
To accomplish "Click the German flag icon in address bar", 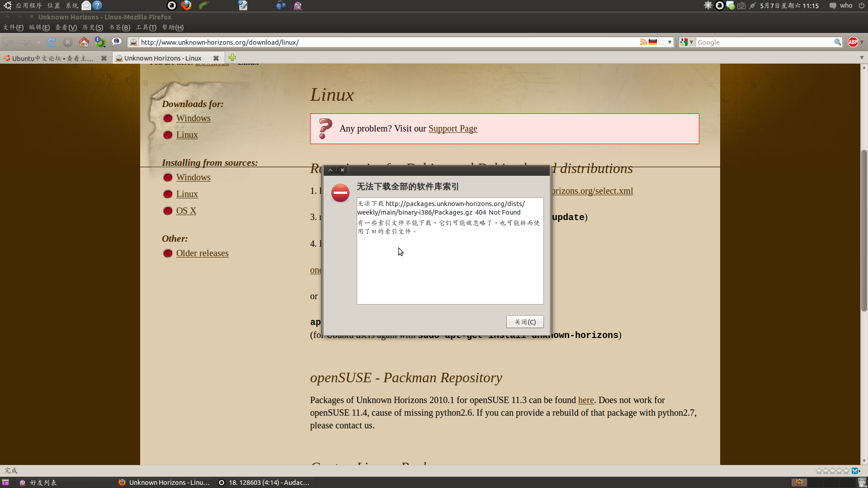I will [653, 42].
